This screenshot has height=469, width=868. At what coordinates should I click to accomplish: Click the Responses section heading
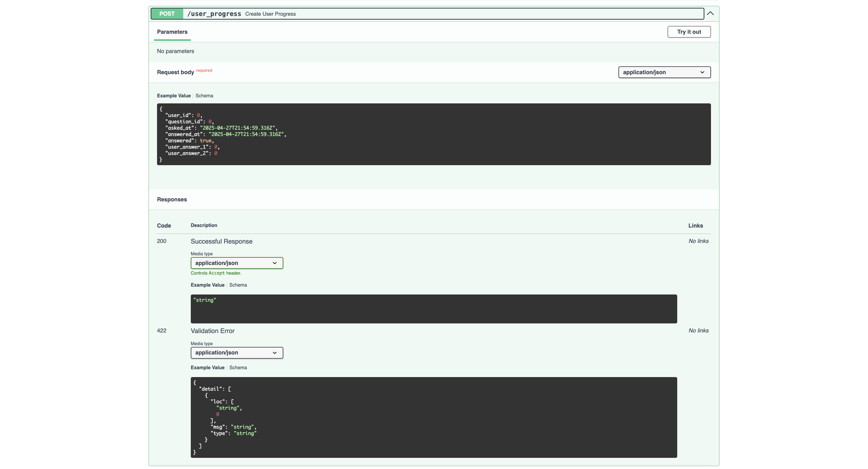coord(171,200)
